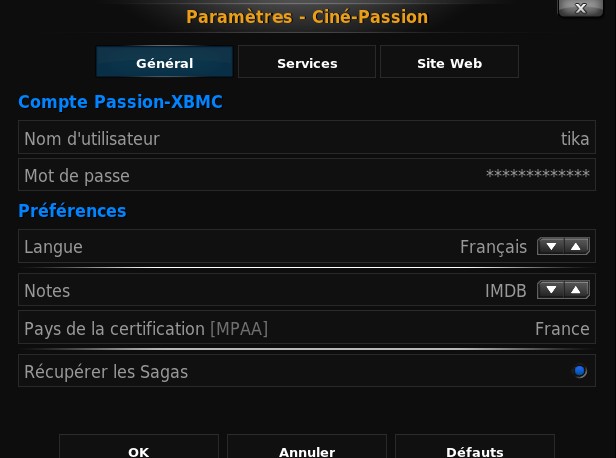This screenshot has height=458, width=616.
Task: Click the France certification country value
Action: pos(562,328)
